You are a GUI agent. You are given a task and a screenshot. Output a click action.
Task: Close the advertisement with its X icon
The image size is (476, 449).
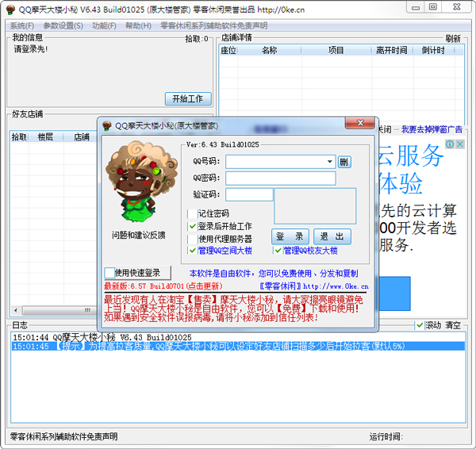click(x=460, y=144)
